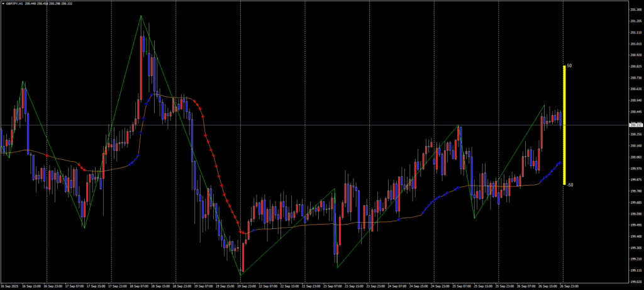Screen dimensions: 644x290
Task: Click the 200.825 price scale label
Action: point(635,66)
